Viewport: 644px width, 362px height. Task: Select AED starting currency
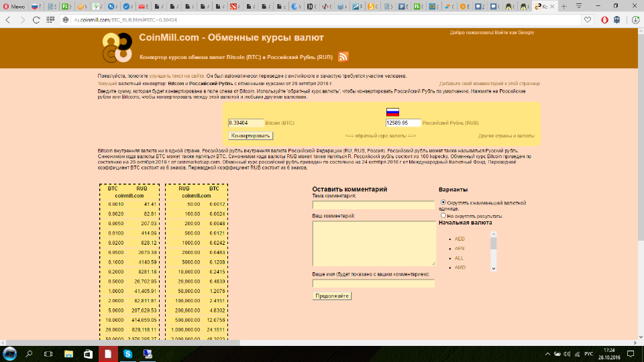[x=460, y=239]
